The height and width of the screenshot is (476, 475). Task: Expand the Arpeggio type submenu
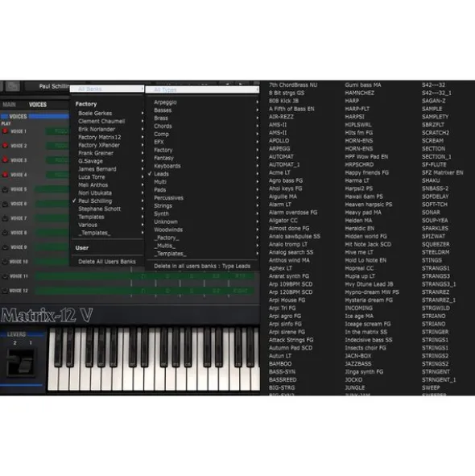click(202, 102)
